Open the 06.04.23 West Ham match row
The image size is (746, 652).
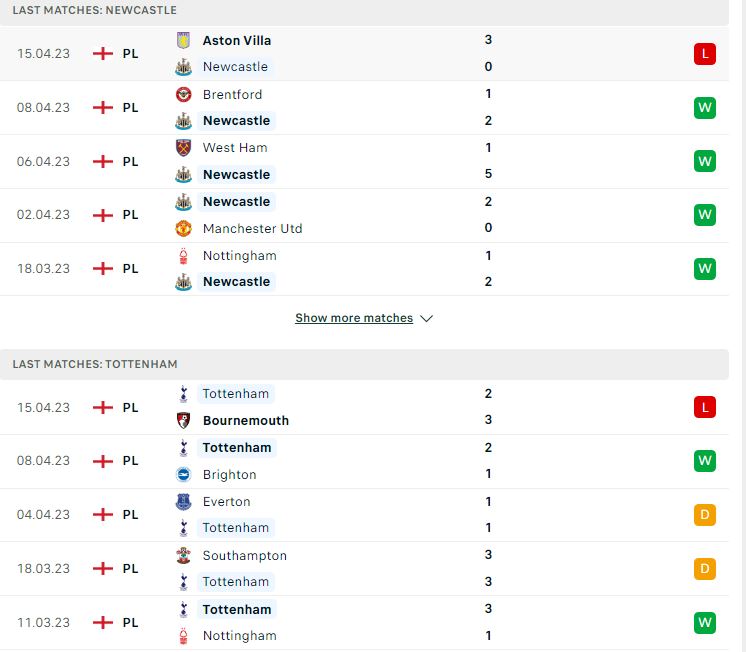pos(364,161)
